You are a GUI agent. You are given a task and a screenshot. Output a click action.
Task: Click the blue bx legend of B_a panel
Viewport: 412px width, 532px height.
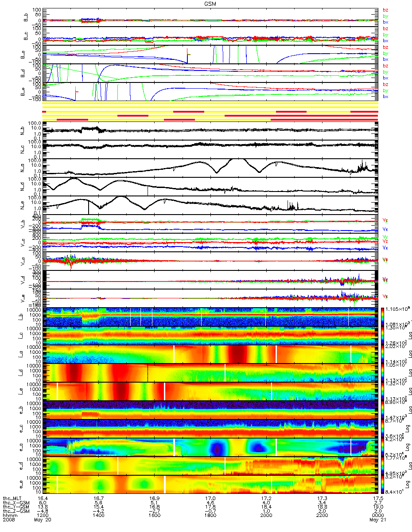click(x=385, y=59)
